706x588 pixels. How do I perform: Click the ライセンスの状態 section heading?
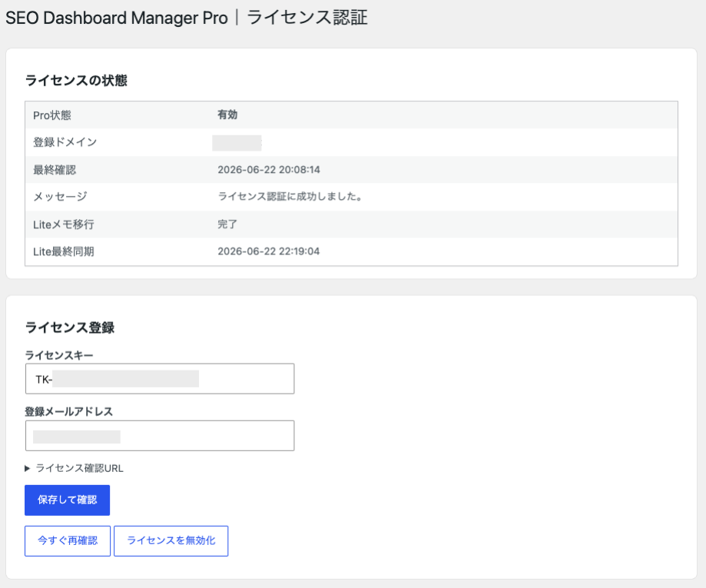tap(76, 80)
